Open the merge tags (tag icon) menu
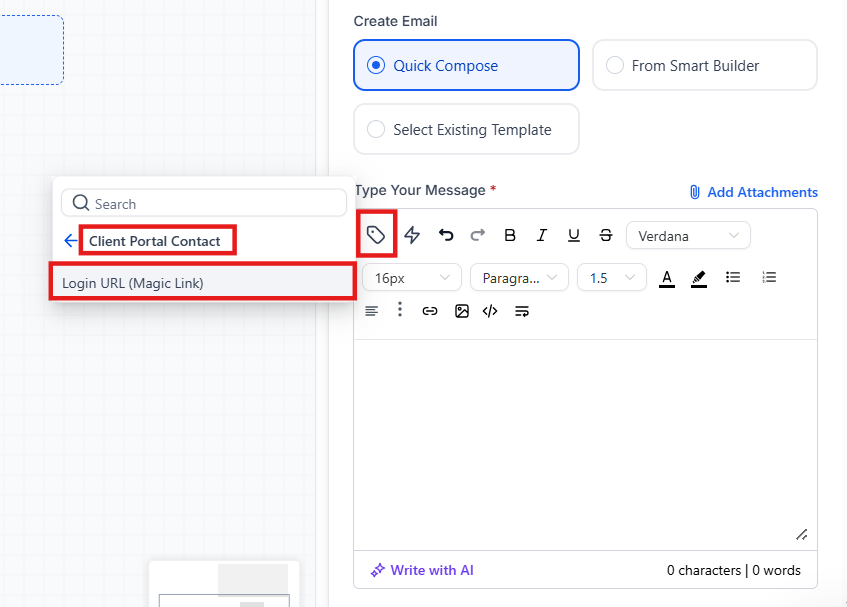This screenshot has width=847, height=607. click(376, 235)
